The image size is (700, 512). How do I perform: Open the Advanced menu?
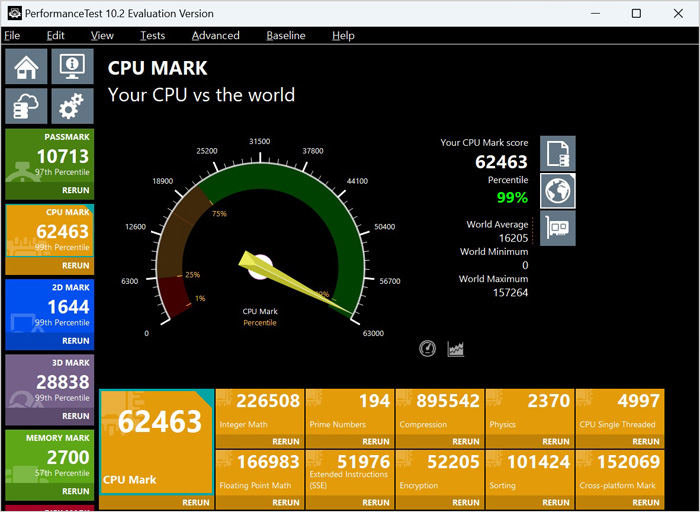(216, 36)
